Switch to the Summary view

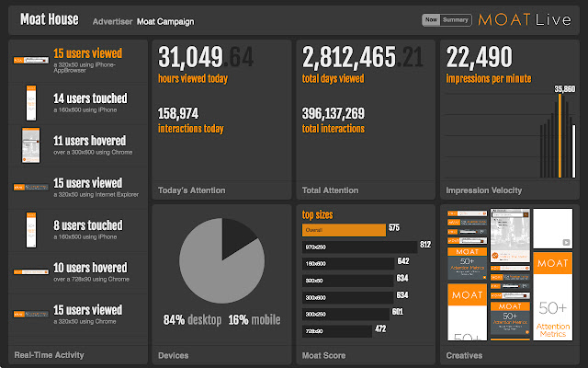(x=456, y=20)
